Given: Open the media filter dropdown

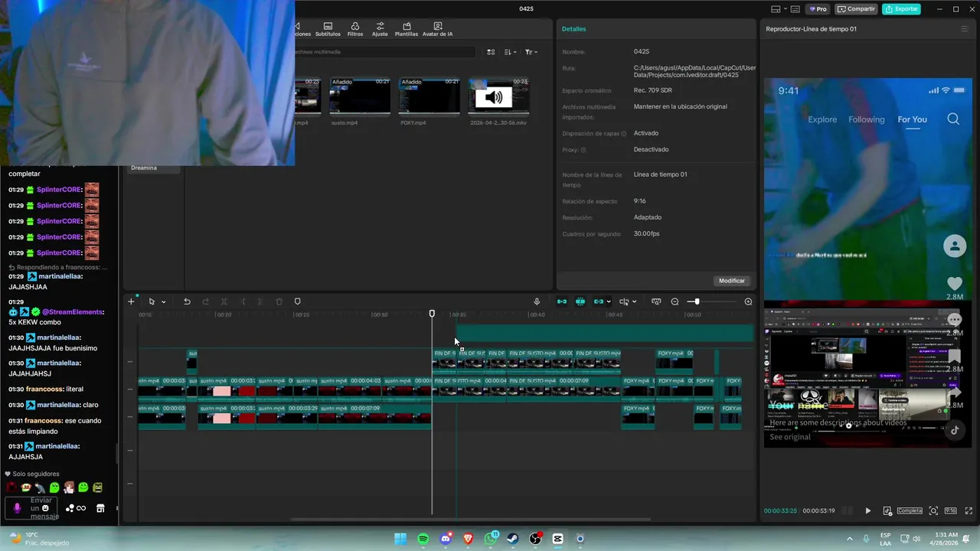Looking at the screenshot, I should tap(531, 52).
